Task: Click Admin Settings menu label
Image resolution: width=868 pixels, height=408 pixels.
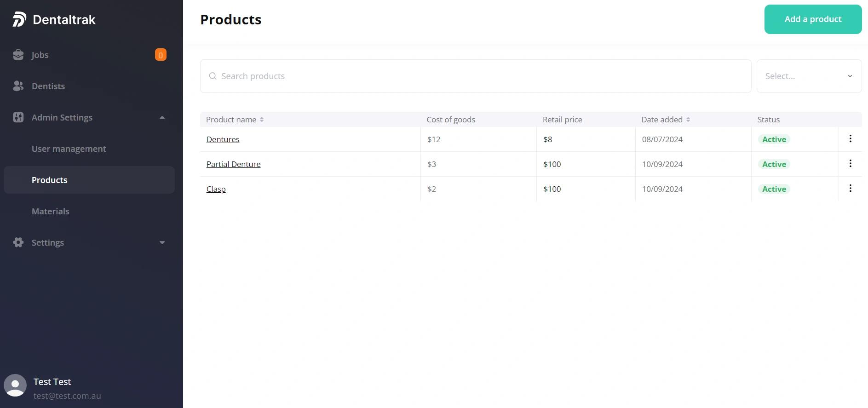Action: (x=62, y=117)
